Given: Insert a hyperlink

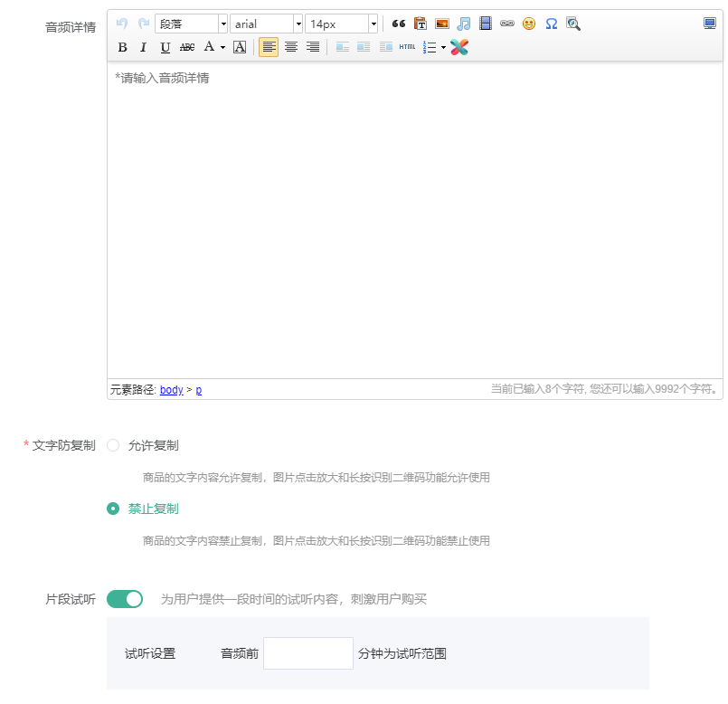Looking at the screenshot, I should (507, 24).
